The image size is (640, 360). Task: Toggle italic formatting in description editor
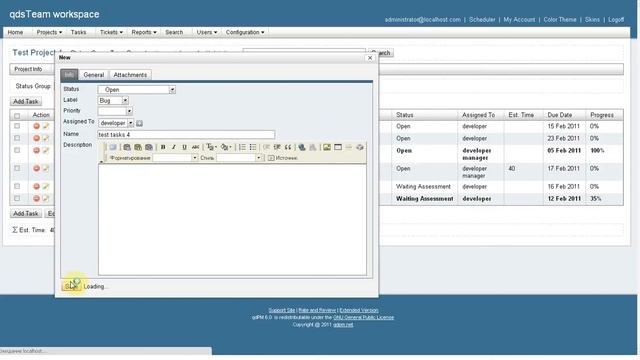coord(173,147)
